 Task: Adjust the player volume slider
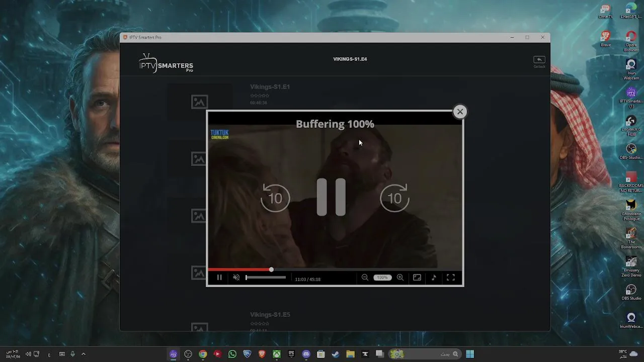click(x=266, y=278)
